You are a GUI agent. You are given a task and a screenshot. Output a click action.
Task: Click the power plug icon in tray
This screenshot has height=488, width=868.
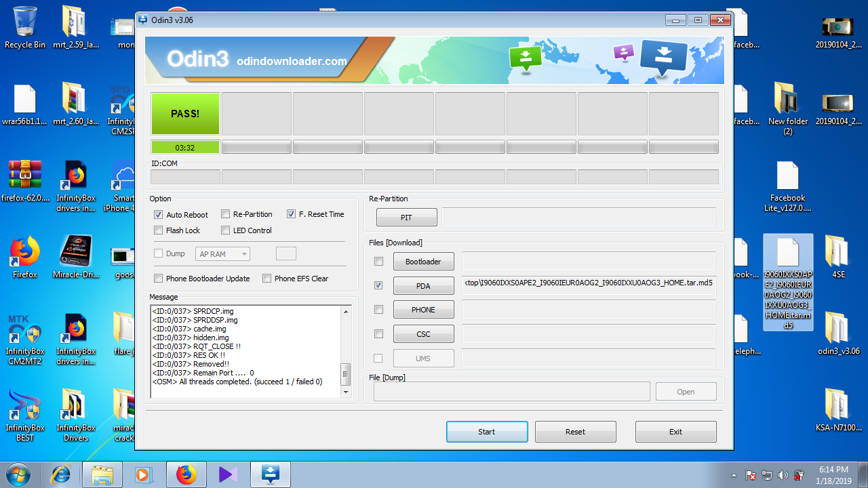click(800, 475)
